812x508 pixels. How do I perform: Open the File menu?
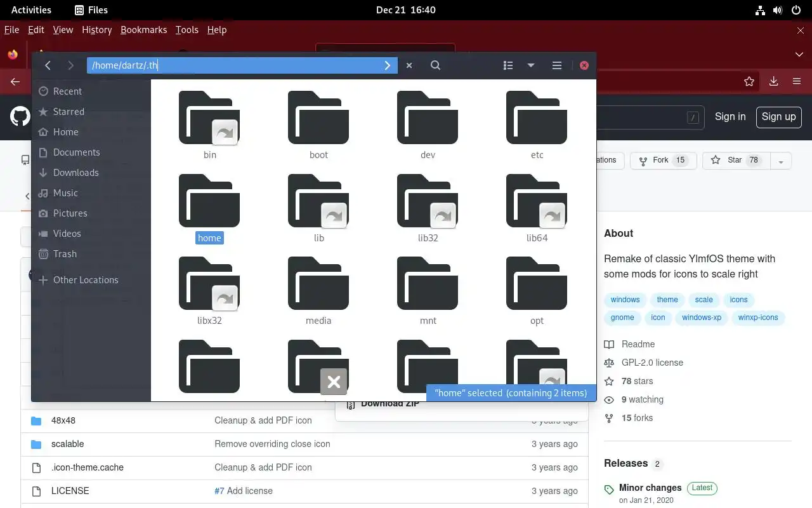click(x=11, y=30)
